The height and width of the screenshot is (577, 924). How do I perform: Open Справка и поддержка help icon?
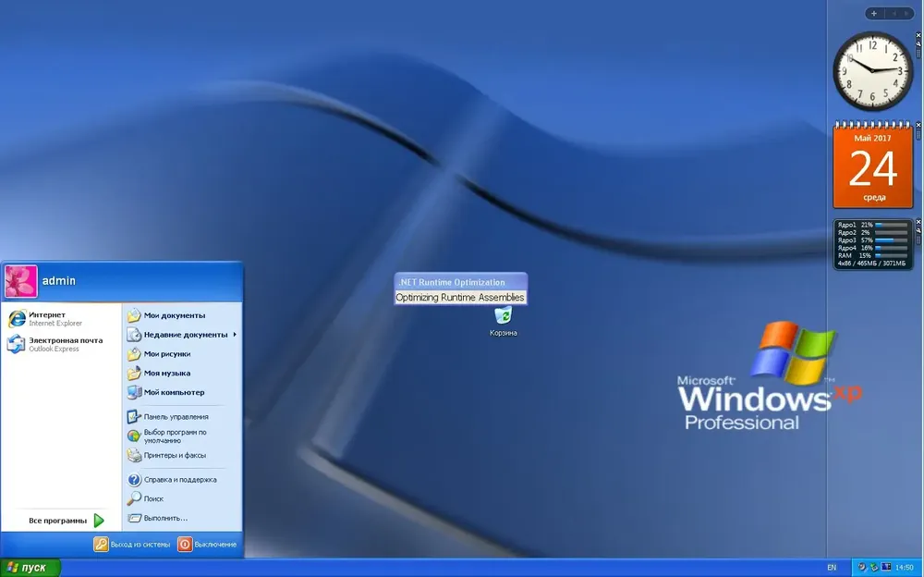134,480
